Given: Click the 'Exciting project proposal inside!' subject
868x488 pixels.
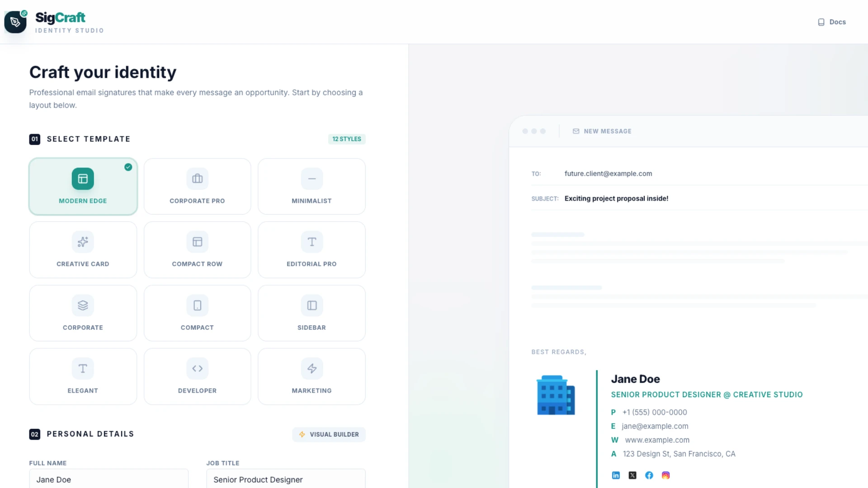Looking at the screenshot, I should click(616, 198).
